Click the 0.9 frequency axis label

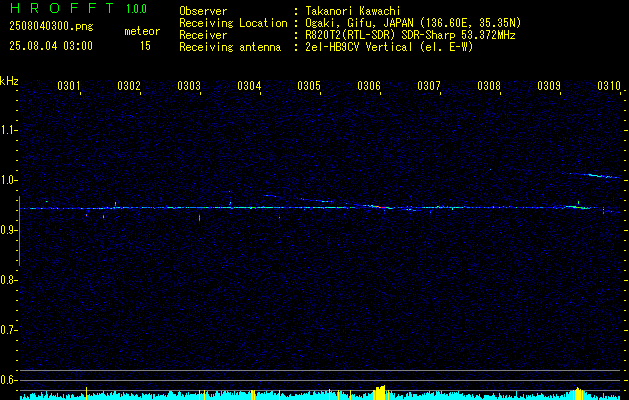point(7,230)
